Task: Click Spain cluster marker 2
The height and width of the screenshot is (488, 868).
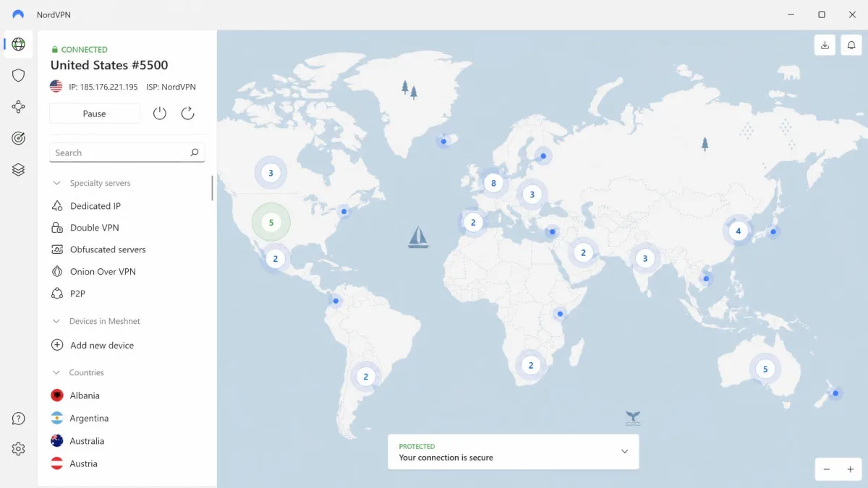Action: pos(473,222)
